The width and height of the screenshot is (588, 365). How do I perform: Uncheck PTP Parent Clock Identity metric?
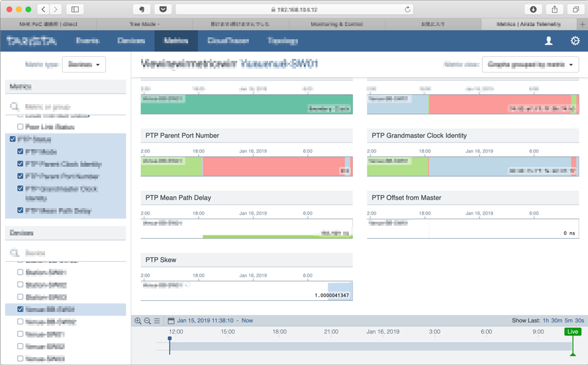point(20,164)
